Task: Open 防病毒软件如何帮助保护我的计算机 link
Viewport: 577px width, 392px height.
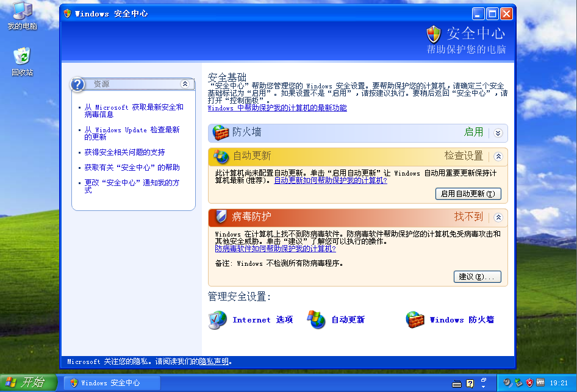Action: 275,249
